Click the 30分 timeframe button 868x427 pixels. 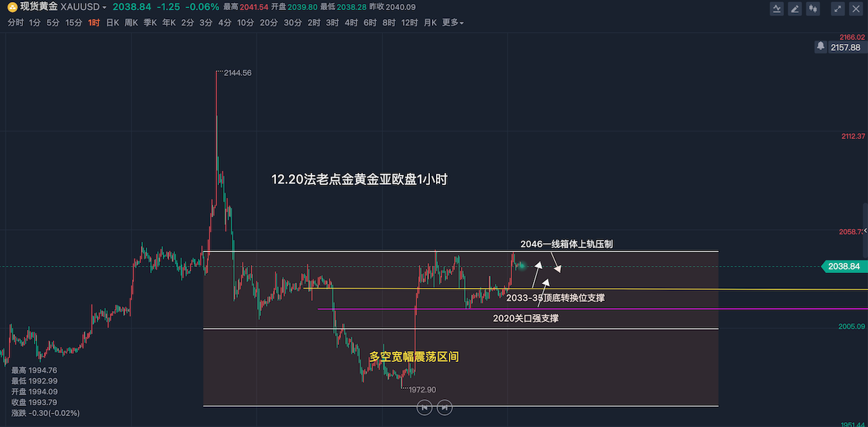pyautogui.click(x=292, y=22)
